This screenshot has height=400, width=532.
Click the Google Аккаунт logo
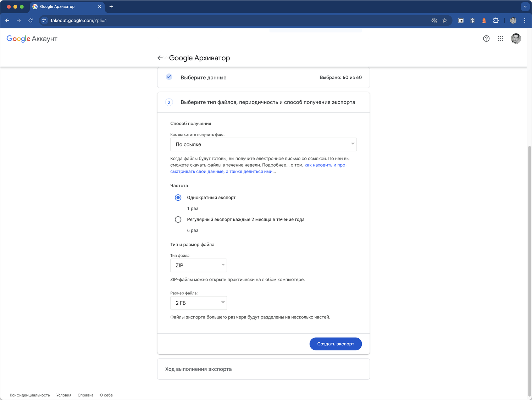pyautogui.click(x=32, y=39)
